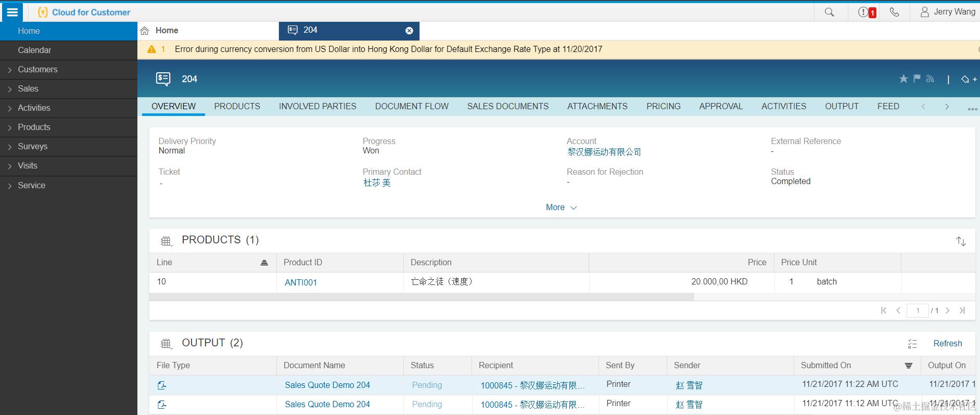Close the 204 tab
Screen dimensions: 980x415
tap(409, 31)
